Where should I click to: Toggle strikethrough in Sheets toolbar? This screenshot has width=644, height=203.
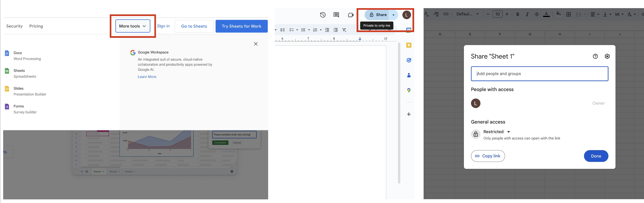(537, 14)
